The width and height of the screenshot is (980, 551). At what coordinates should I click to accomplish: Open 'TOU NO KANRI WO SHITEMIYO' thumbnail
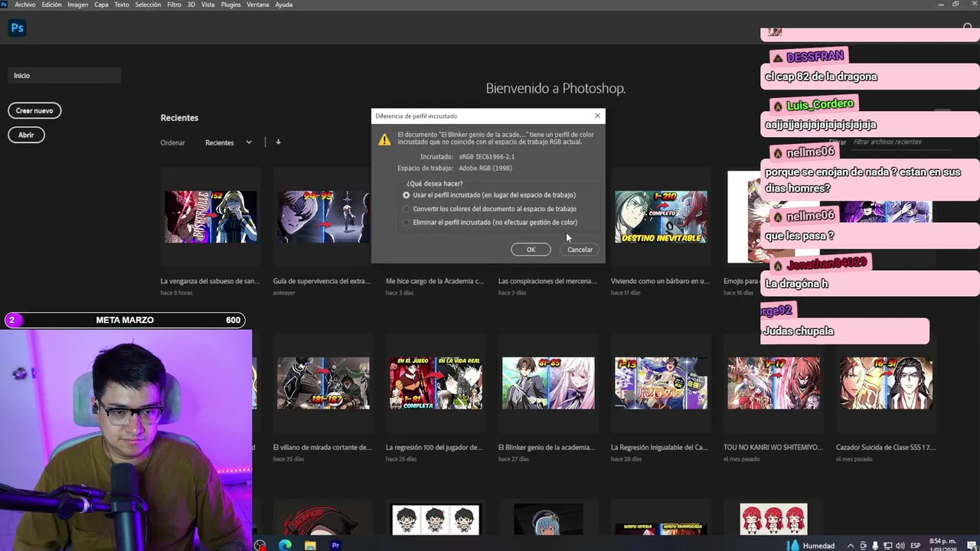[773, 383]
